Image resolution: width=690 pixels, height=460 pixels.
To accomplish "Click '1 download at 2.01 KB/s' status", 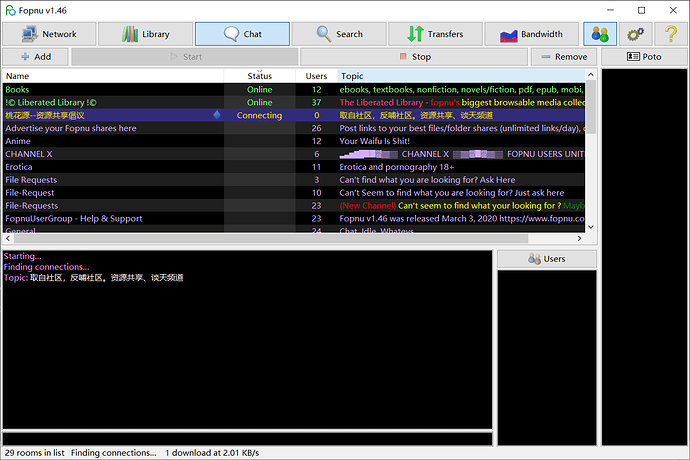I will pos(212,453).
